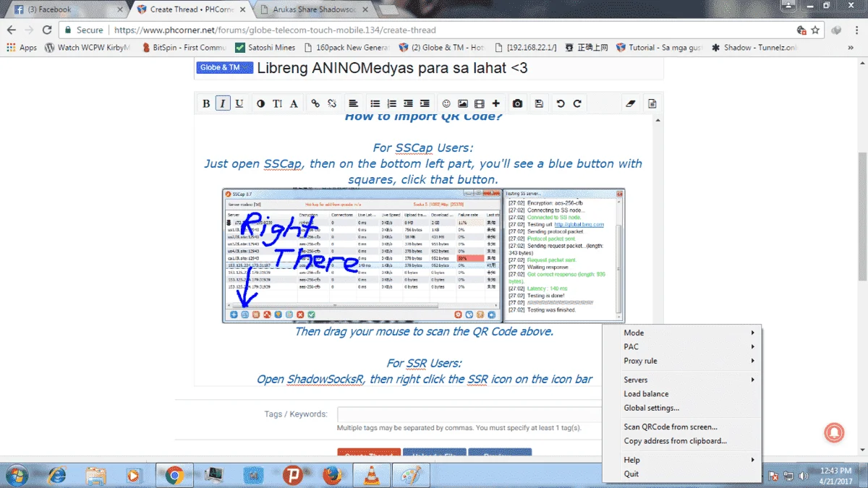Open the font size tool
The image size is (868, 488).
[277, 103]
